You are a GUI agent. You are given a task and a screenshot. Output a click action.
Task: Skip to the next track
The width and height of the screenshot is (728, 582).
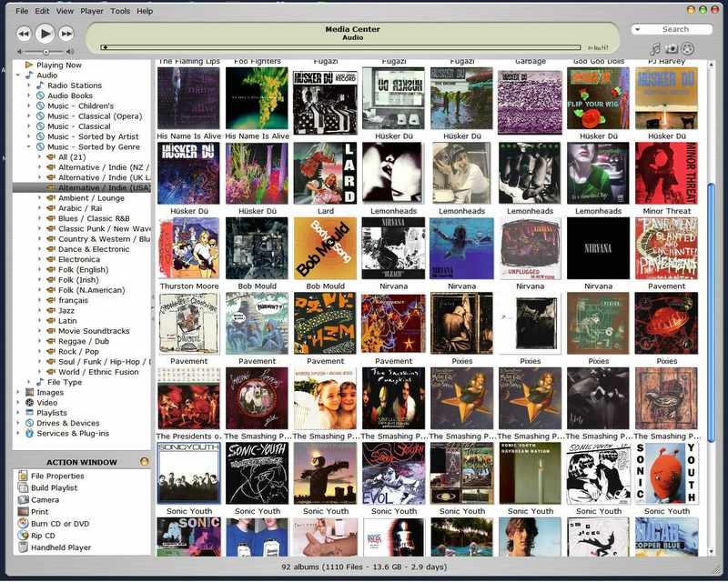click(x=66, y=34)
